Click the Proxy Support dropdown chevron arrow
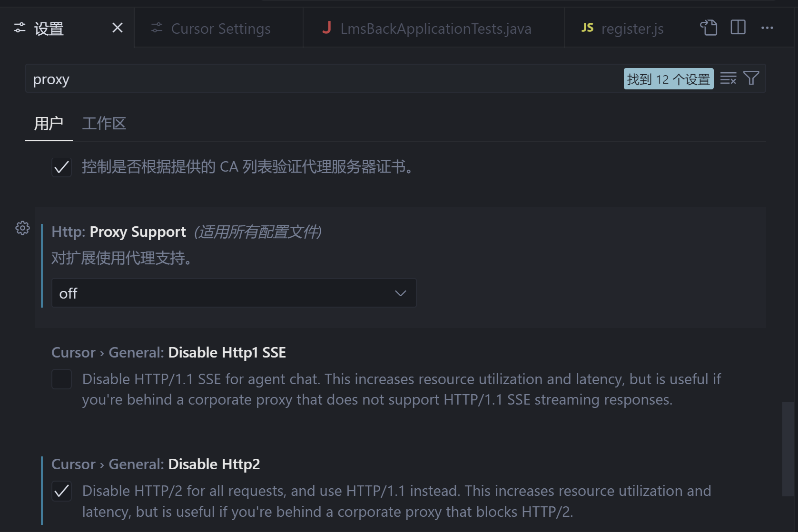Viewport: 798px width, 532px height. click(400, 293)
